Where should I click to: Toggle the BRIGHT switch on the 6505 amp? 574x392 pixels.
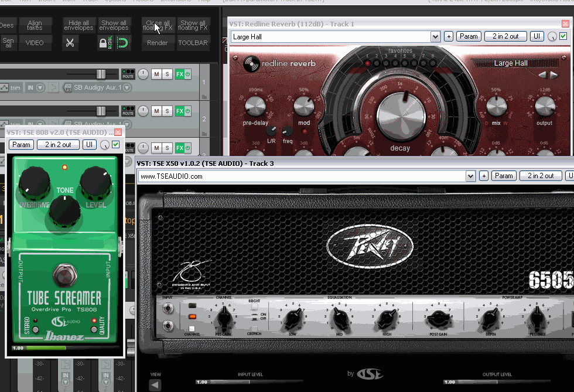pos(254,308)
